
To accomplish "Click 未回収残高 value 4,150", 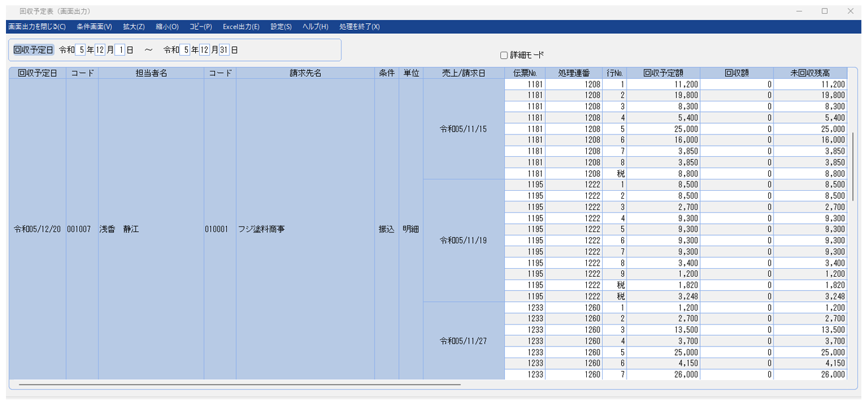I will (810, 363).
